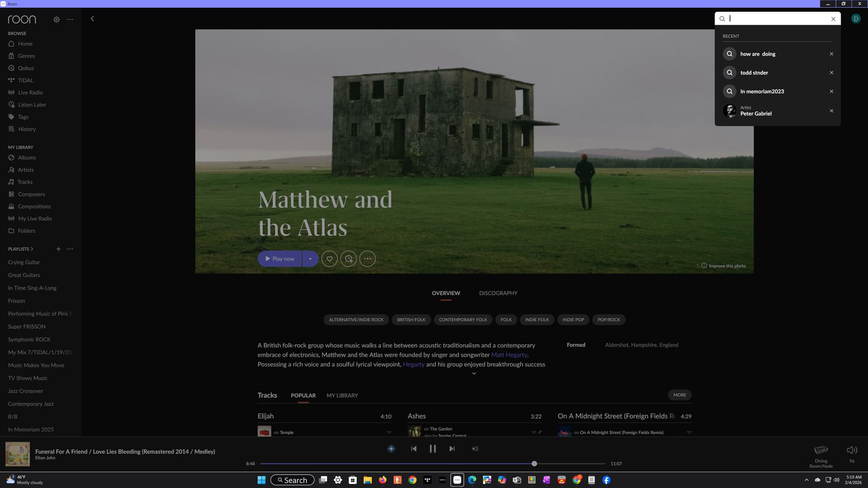Image resolution: width=868 pixels, height=488 pixels.
Task: Expand the PLAYLISTS section header
Action: tap(20, 249)
